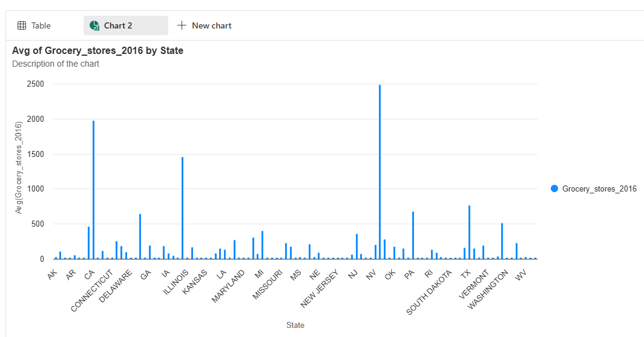Click the 'Description of the chart' text
The image size is (644, 337).
56,64
